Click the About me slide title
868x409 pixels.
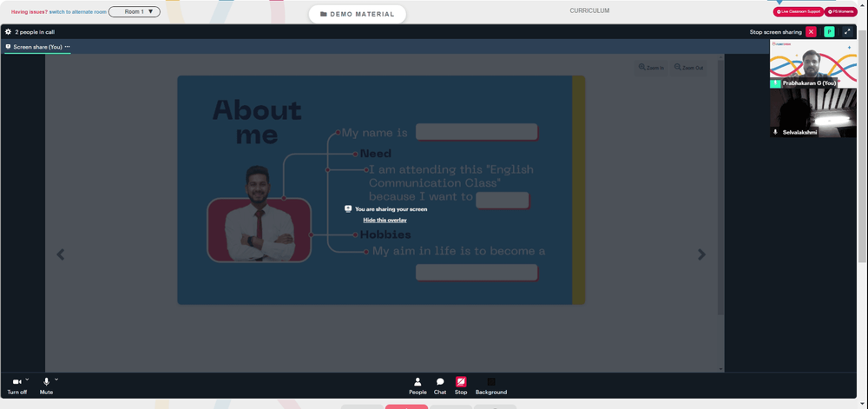[257, 122]
